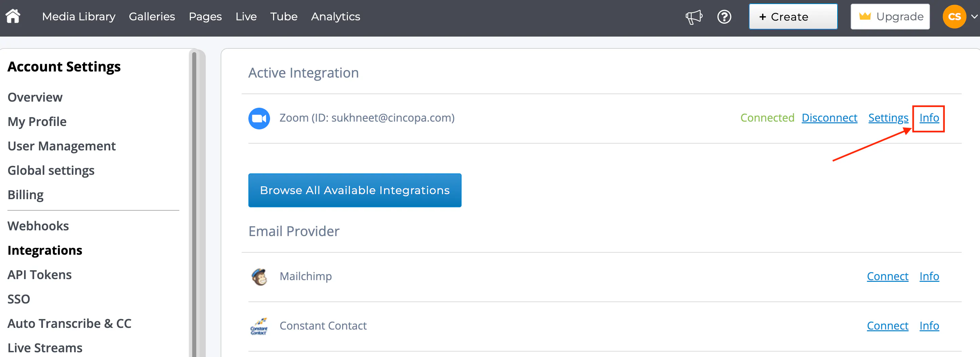
Task: Click the + Create button
Action: click(x=793, y=16)
